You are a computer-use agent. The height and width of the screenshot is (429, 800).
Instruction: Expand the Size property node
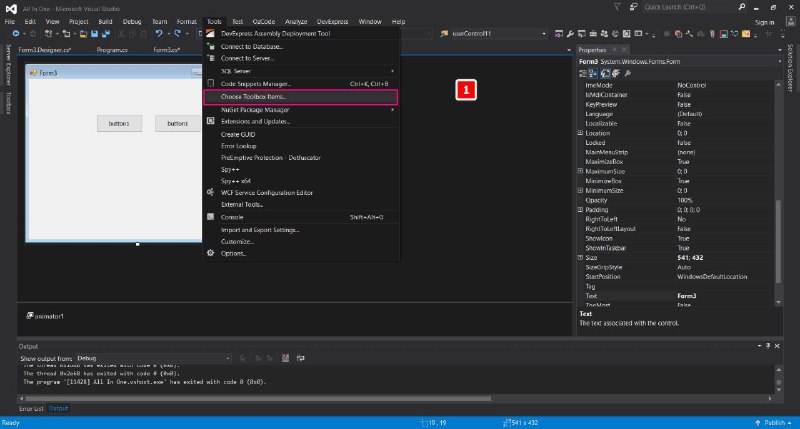(580, 258)
